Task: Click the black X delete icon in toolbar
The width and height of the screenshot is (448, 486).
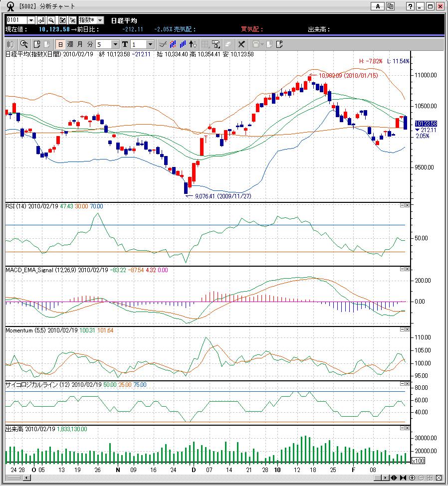Action: pyautogui.click(x=241, y=44)
